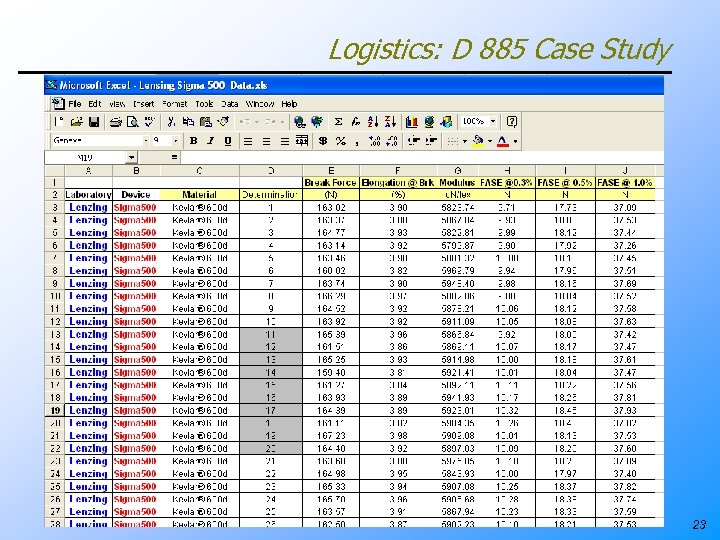
Task: Click Increase Decimal icon
Action: point(375,141)
